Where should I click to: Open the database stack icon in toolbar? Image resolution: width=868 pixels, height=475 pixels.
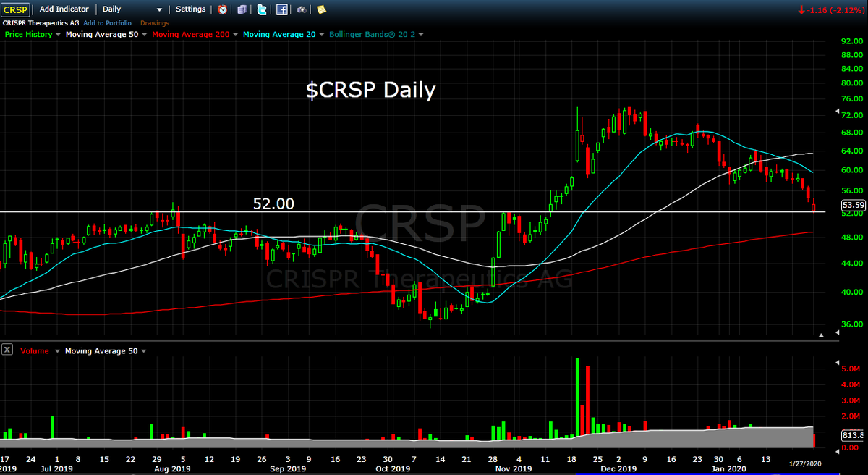pyautogui.click(x=242, y=9)
